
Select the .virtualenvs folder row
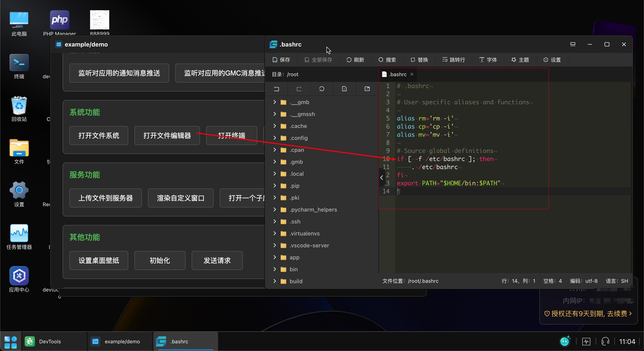point(322,233)
